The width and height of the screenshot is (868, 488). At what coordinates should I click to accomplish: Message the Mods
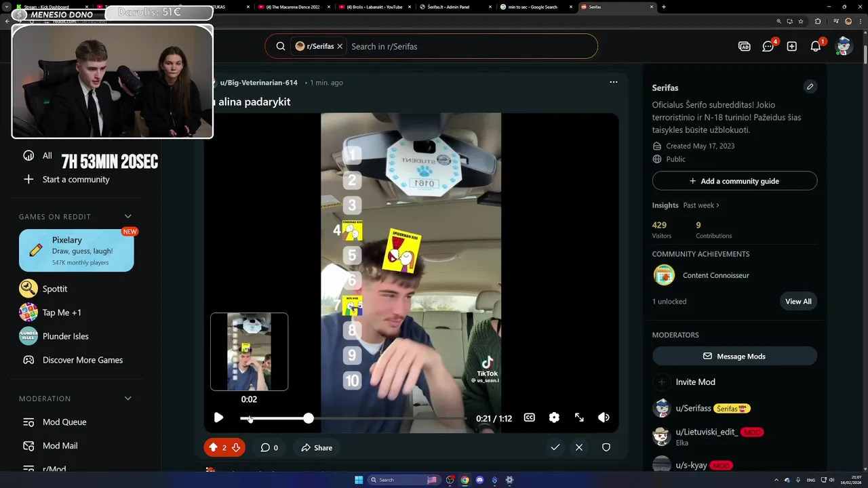coord(734,356)
